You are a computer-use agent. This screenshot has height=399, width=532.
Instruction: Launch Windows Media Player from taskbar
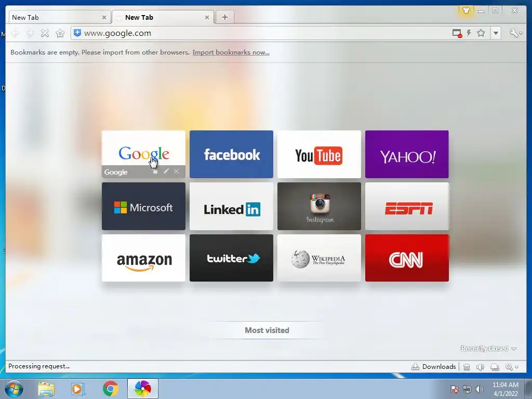[78, 389]
